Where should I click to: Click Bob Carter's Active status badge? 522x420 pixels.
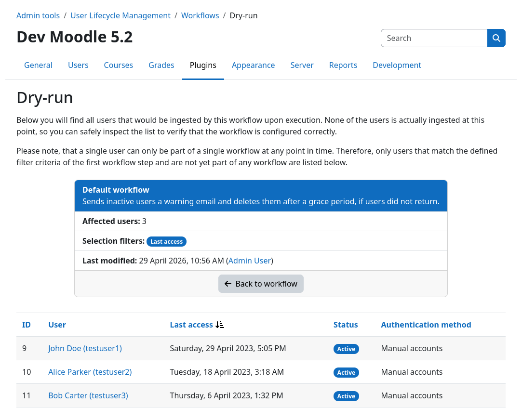tap(346, 396)
